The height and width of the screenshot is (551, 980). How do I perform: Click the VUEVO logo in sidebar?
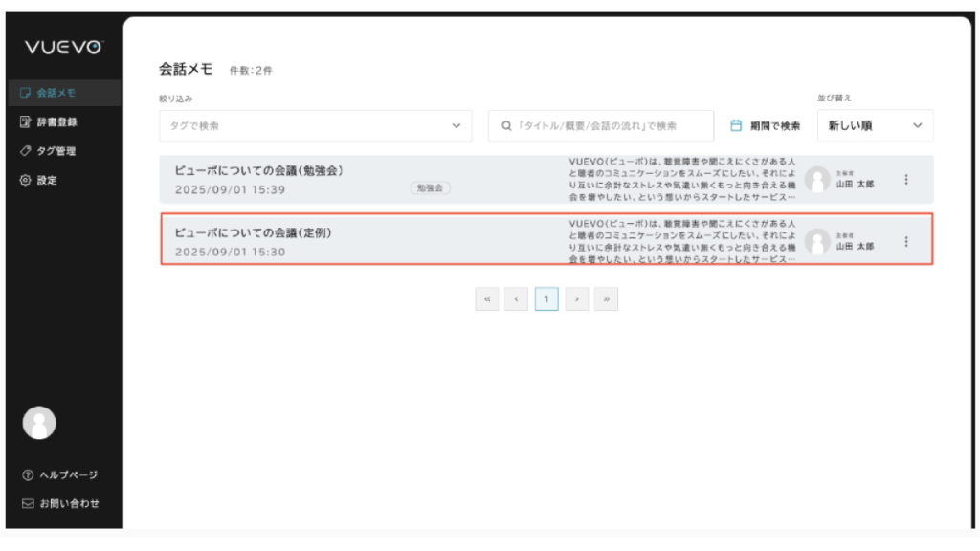click(x=63, y=48)
